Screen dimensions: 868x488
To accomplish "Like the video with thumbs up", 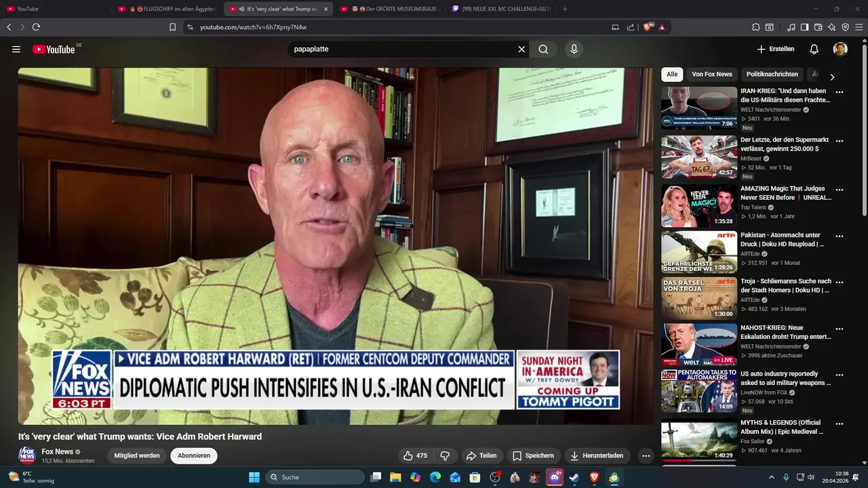I will point(415,455).
